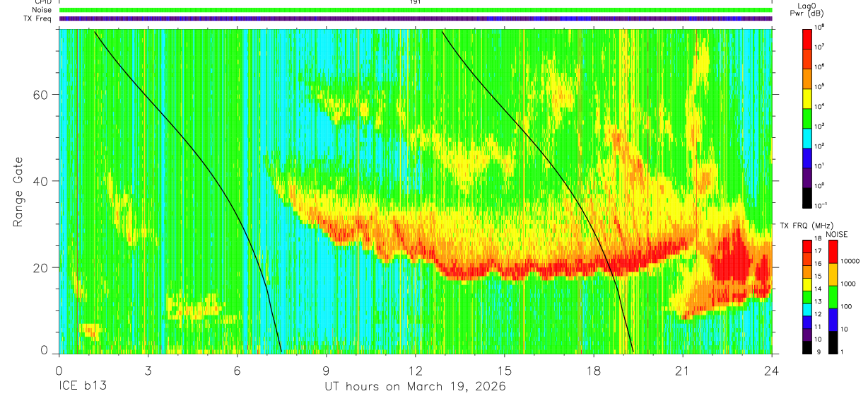Pick the blue segment of NOISE legend
Viewport: 868px width, 401px height.
pyautogui.click(x=834, y=319)
